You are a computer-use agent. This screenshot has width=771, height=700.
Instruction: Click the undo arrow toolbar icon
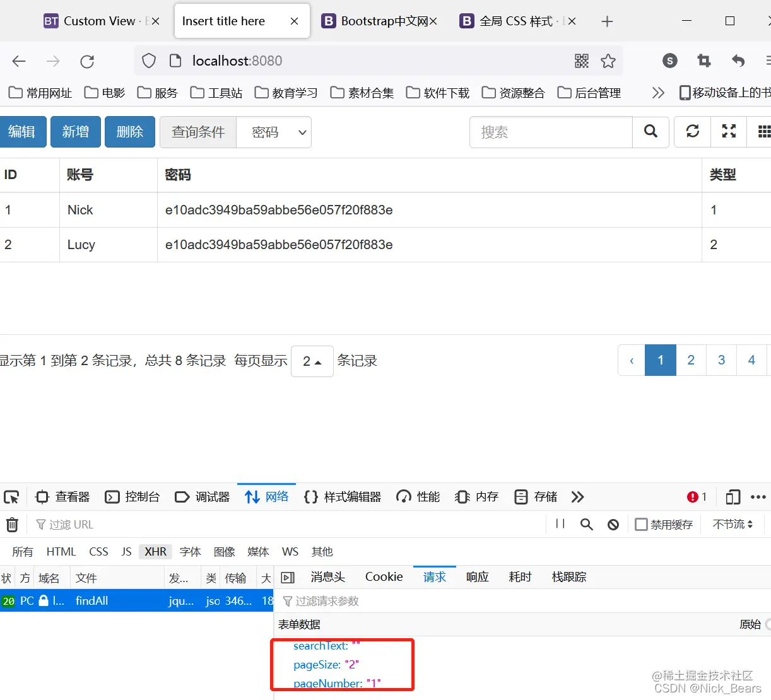point(738,61)
